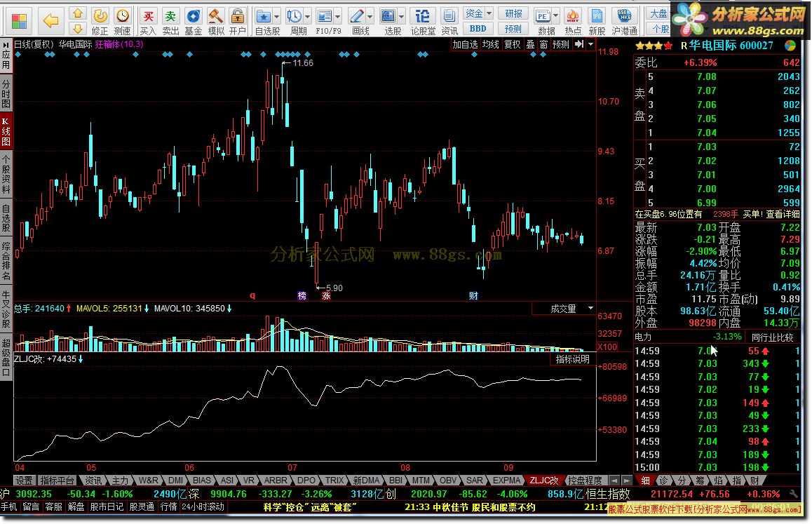Click the BBD button
Image resolution: width=812 pixels, height=524 pixels.
click(x=478, y=29)
